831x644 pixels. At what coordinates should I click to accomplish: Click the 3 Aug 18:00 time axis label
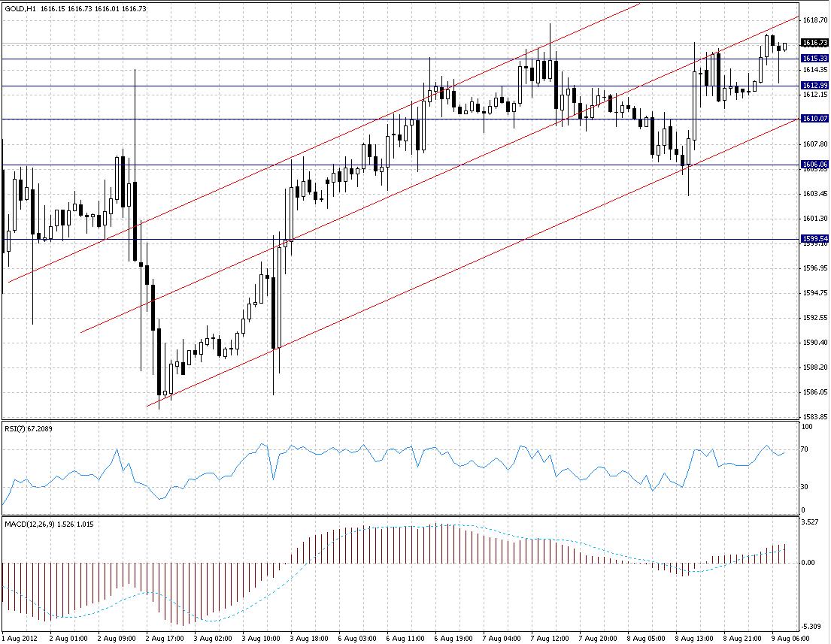point(310,638)
